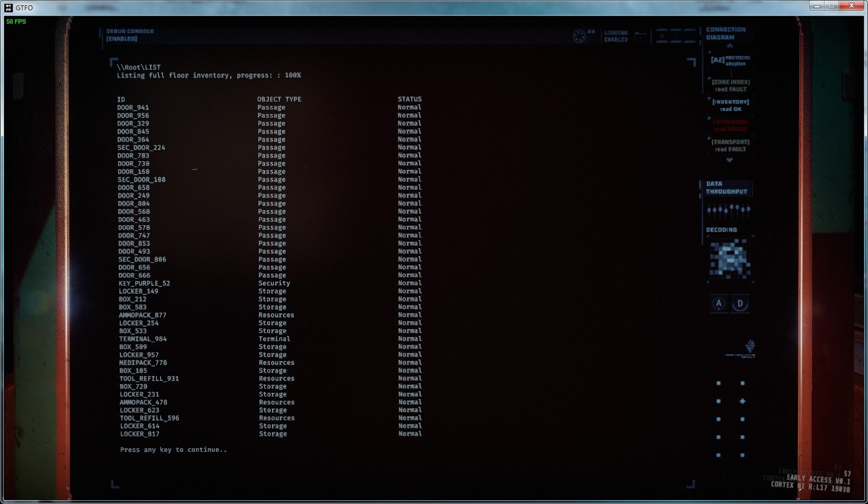Click the Listing full floor inventory progress line
Image resolution: width=868 pixels, height=504 pixels.
[x=209, y=75]
